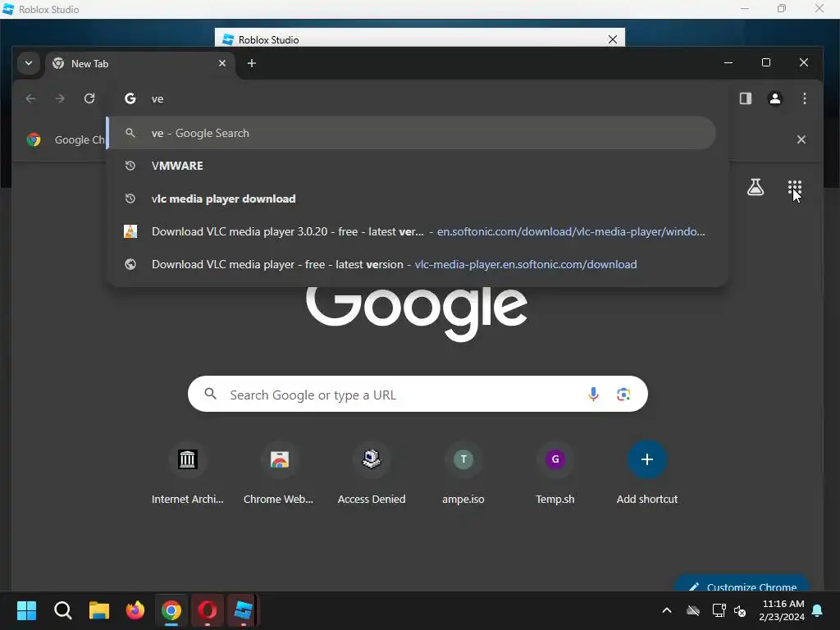Open Windows taskbar search
The image size is (840, 630).
pyautogui.click(x=62, y=610)
